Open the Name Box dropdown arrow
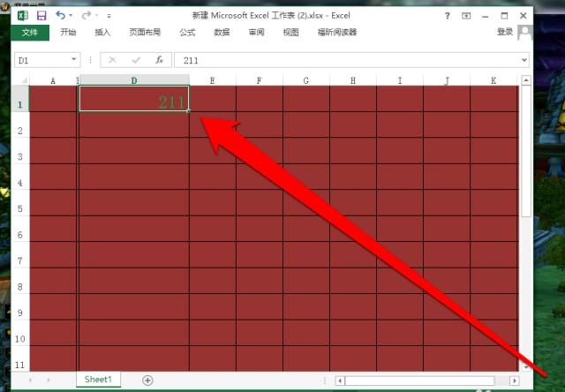Image resolution: width=565 pixels, height=392 pixels. 74,60
